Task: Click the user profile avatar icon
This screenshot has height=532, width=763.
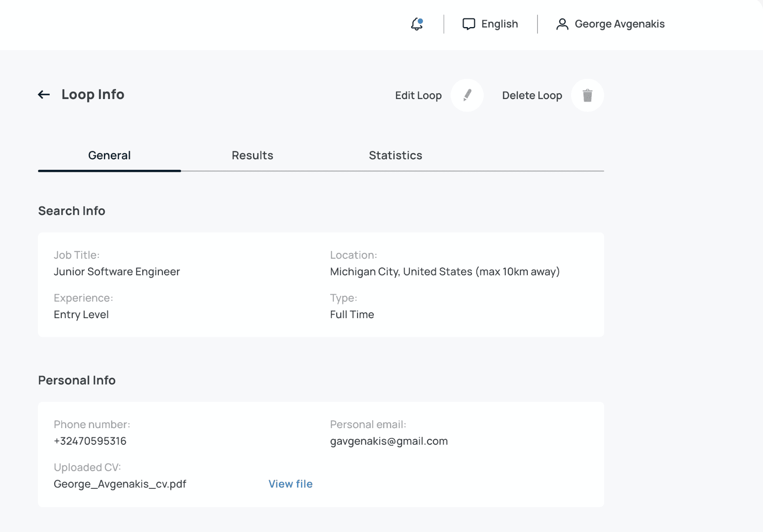Action: pos(562,24)
